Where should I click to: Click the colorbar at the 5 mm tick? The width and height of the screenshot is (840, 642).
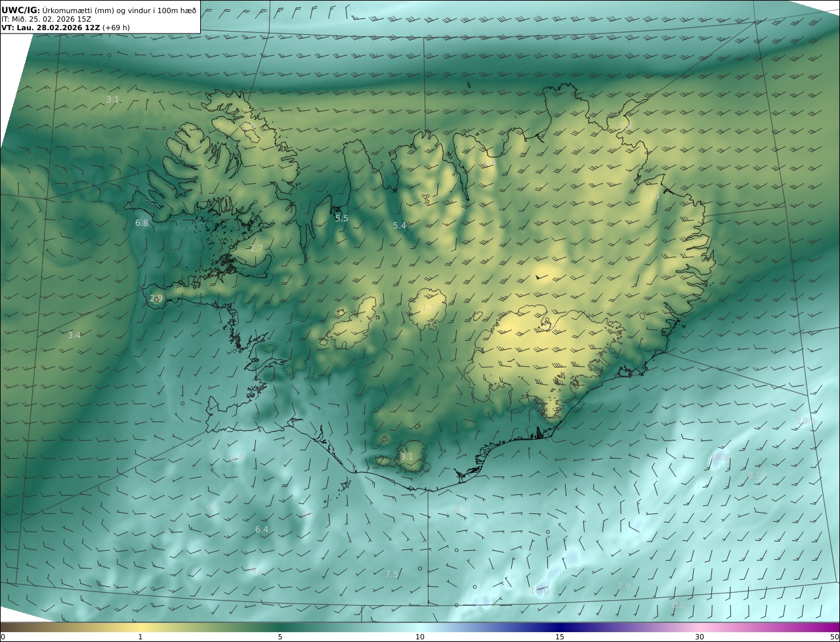coord(280,628)
